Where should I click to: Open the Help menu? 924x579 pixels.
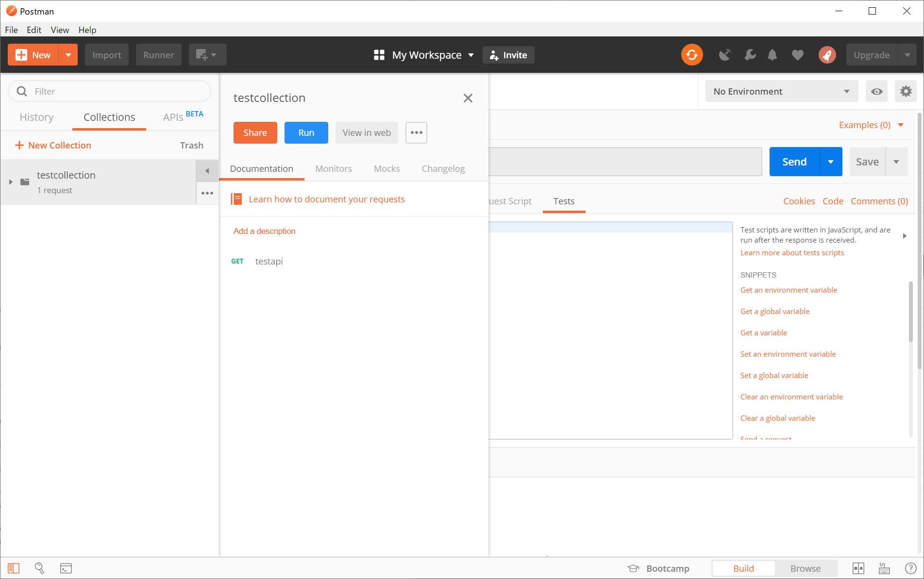coord(87,30)
